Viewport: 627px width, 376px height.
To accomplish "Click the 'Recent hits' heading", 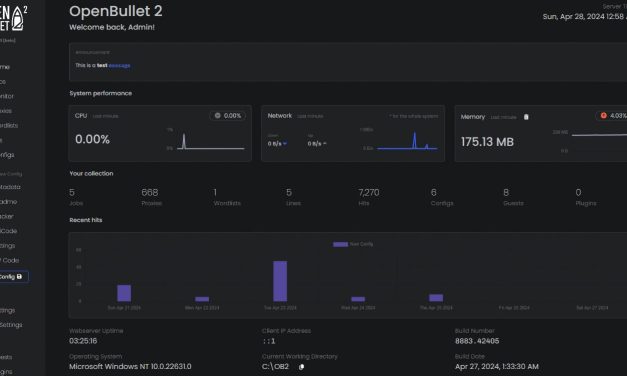I will point(86,220).
